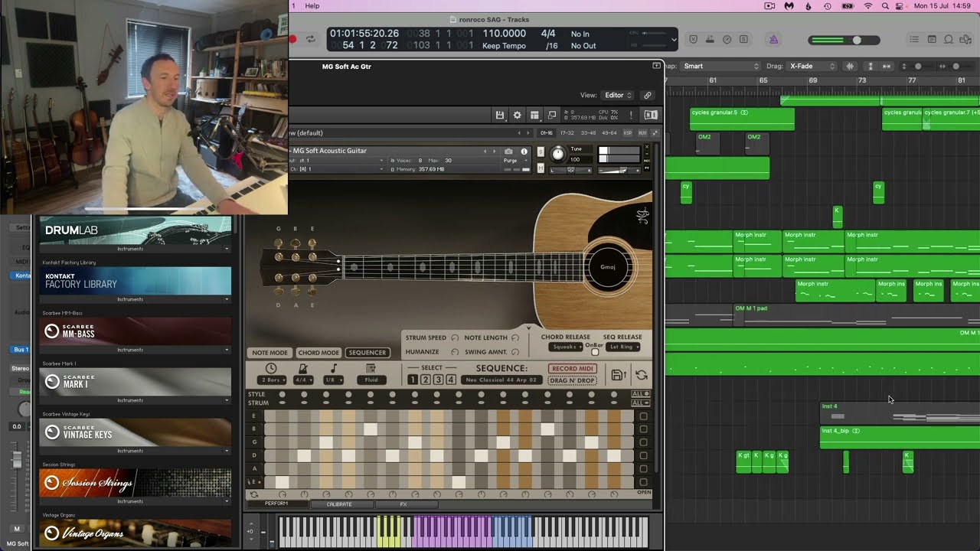Toggle the OnBar checkbox
Viewport: 980px width, 551px height.
(x=595, y=352)
